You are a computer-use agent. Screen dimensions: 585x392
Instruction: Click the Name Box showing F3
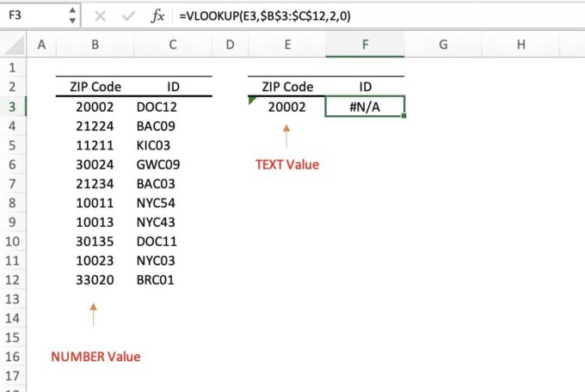33,15
